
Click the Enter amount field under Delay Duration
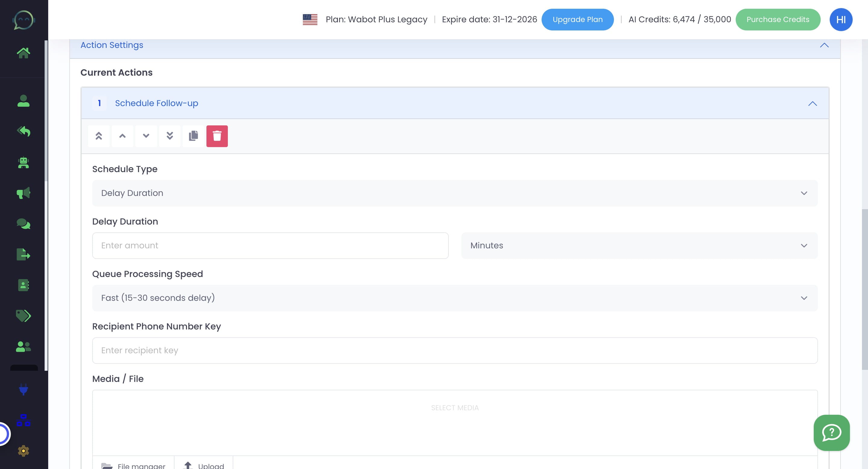click(269, 245)
